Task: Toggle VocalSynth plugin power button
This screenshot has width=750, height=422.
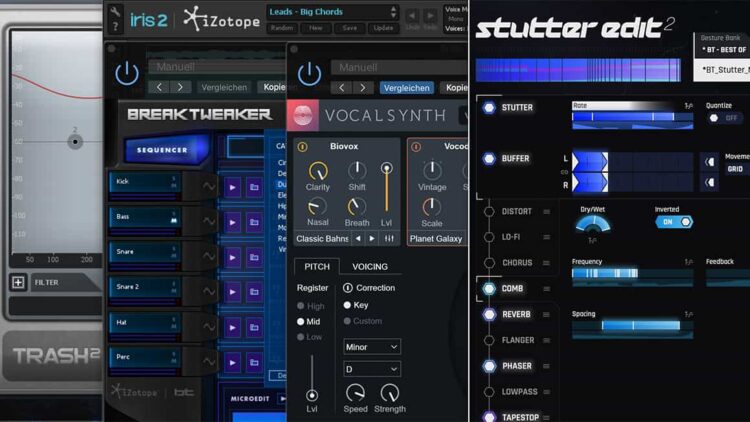Action: coord(309,74)
